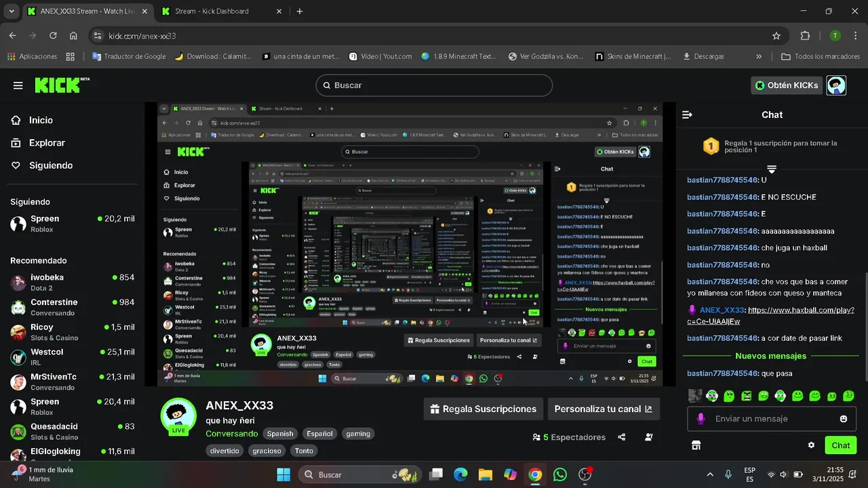Viewport: 868px width, 488px height.
Task: Open recommended channel Westcol
Action: [x=73, y=357]
